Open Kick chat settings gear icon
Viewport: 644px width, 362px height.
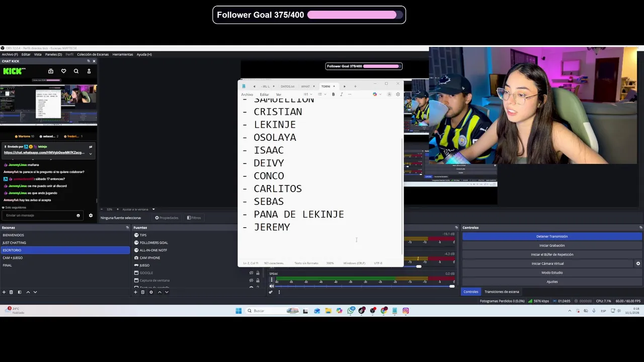pos(91,216)
